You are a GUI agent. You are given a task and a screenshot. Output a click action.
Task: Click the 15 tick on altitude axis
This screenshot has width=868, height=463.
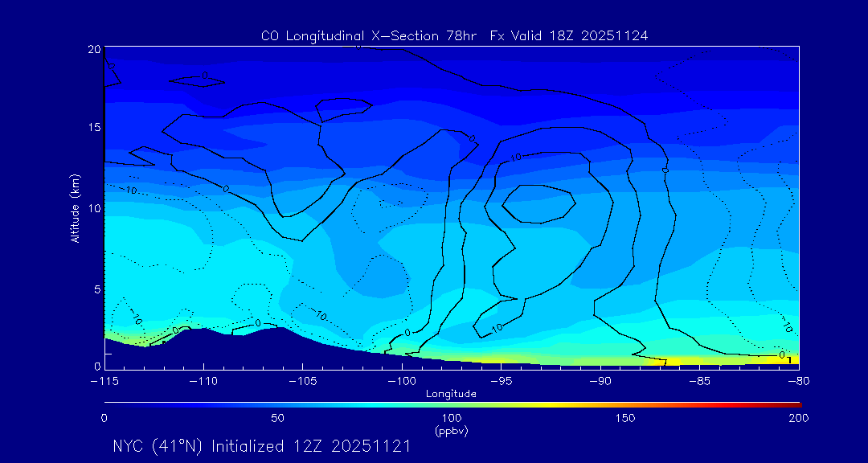(x=93, y=127)
